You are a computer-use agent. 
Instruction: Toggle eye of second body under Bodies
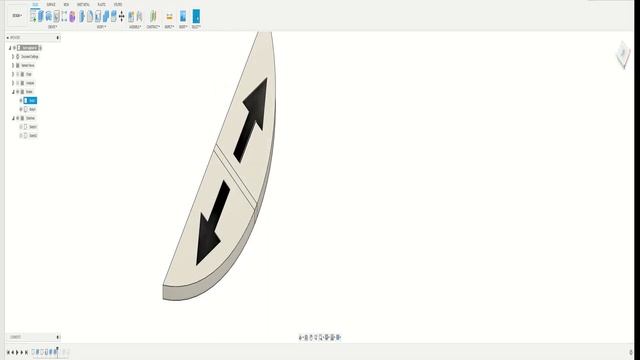pos(21,109)
